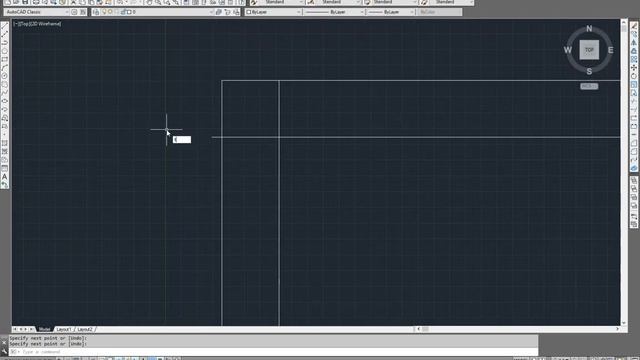Select the Array modify tool
This screenshot has width=640, height=360.
(x=634, y=60)
